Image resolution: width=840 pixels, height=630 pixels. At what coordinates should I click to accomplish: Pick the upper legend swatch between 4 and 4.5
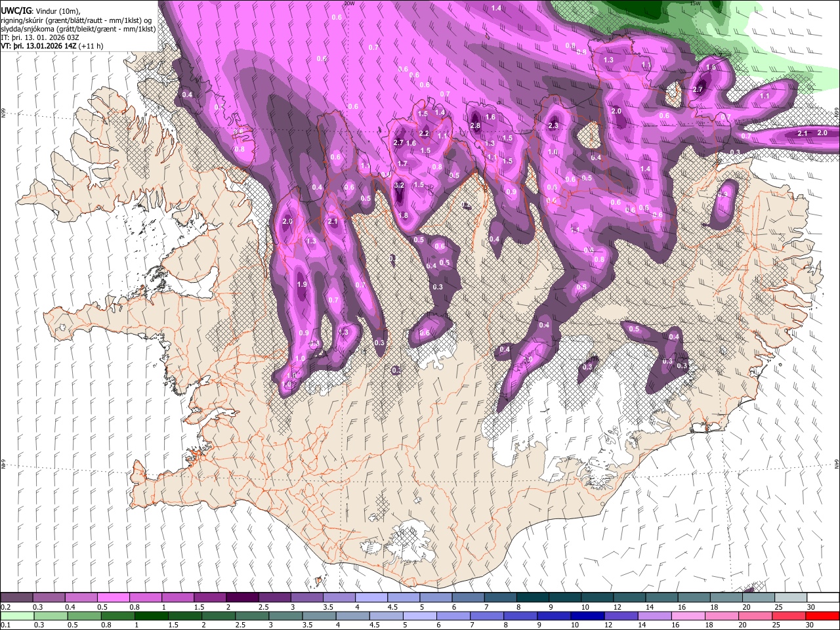point(371,597)
